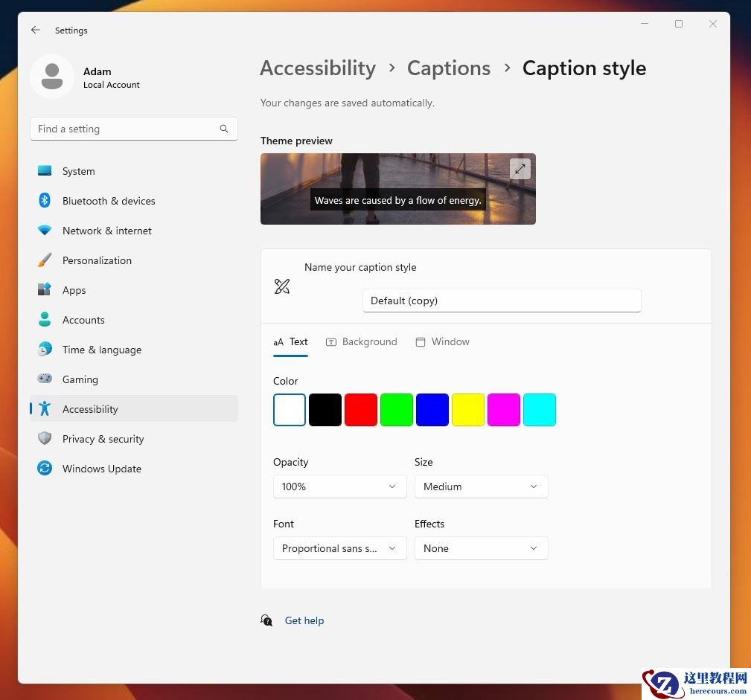Viewport: 751px width, 700px height.
Task: Switch to the Window tab
Action: click(x=443, y=341)
